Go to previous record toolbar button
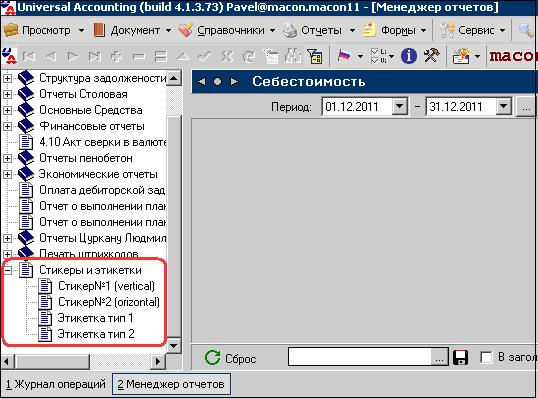Image resolution: width=538 pixels, height=399 pixels. pos(51,56)
